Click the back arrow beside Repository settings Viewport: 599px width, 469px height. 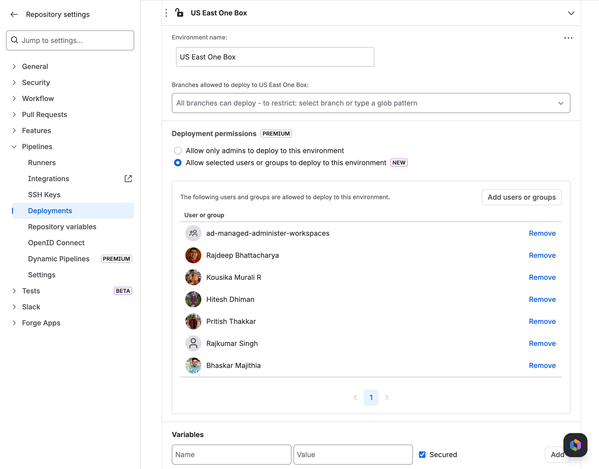[x=14, y=15]
